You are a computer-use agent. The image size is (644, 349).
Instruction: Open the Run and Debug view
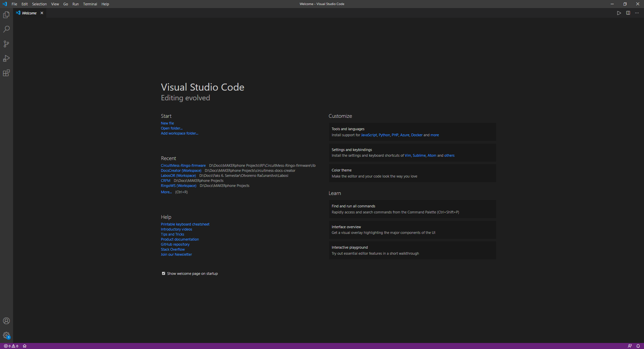(x=6, y=58)
